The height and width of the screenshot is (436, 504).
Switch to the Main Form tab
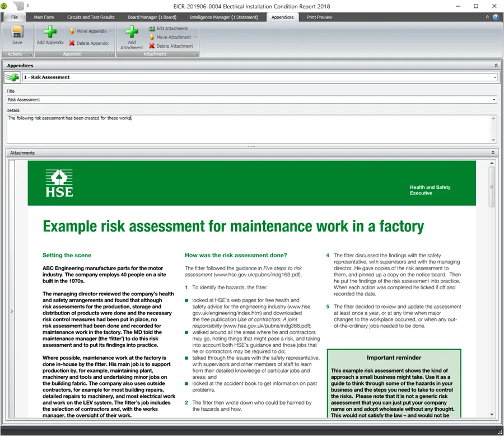44,17
